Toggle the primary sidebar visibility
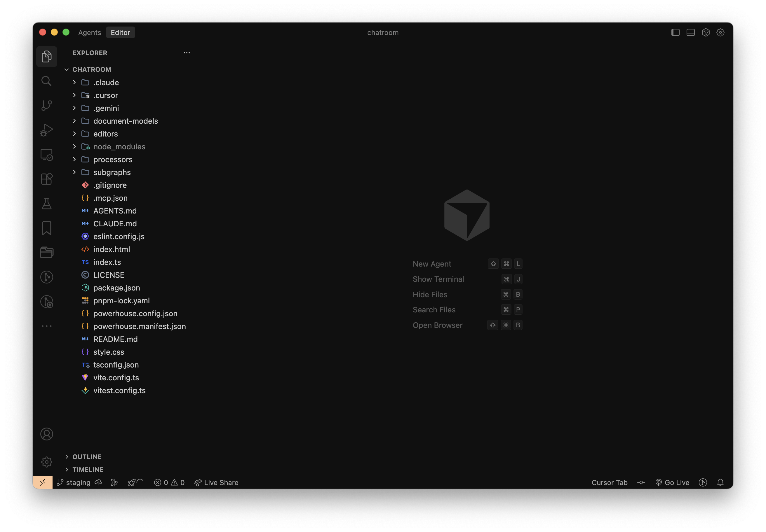 pyautogui.click(x=675, y=32)
